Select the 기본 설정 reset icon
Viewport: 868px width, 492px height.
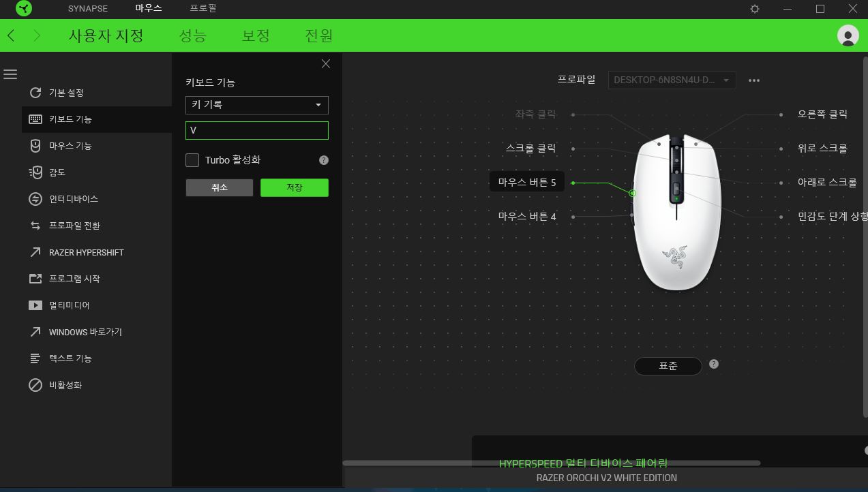pos(35,93)
